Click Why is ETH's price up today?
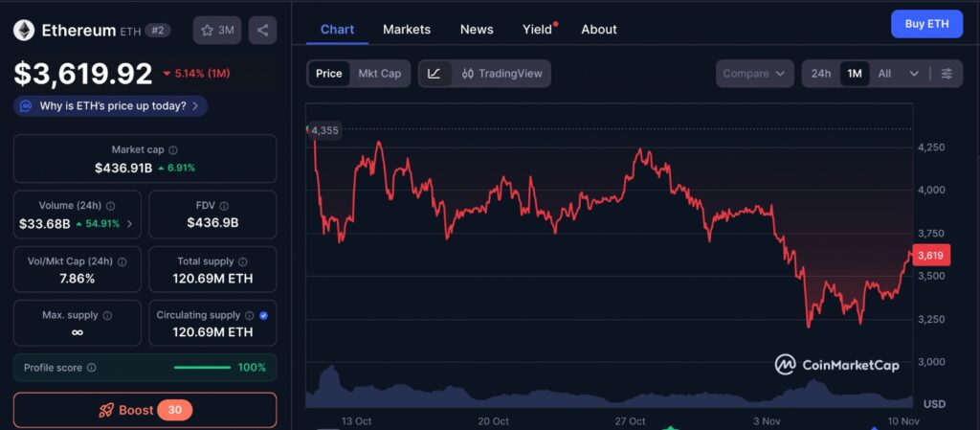 (113, 106)
